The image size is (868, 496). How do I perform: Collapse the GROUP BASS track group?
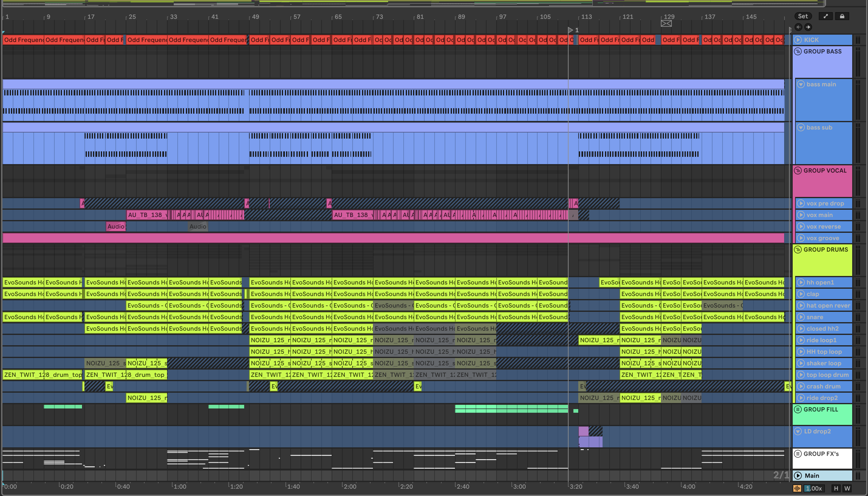pos(798,51)
